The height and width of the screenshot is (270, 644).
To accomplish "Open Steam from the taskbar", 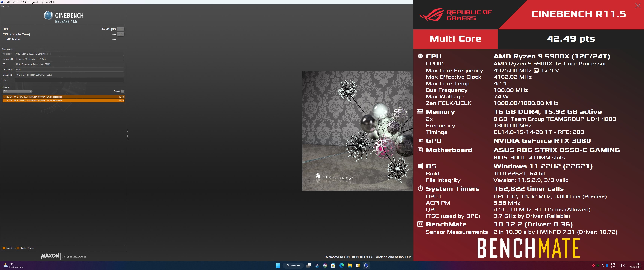I will pos(317,265).
